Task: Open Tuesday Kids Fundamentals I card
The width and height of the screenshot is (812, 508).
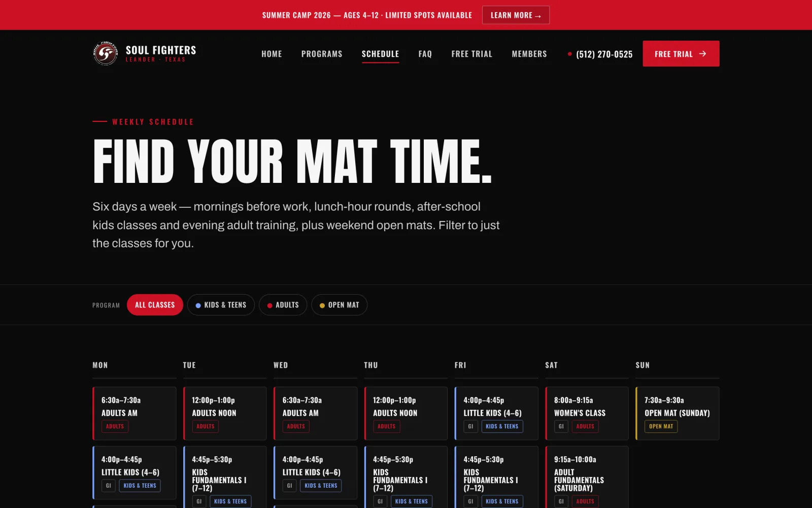Action: 225,477
